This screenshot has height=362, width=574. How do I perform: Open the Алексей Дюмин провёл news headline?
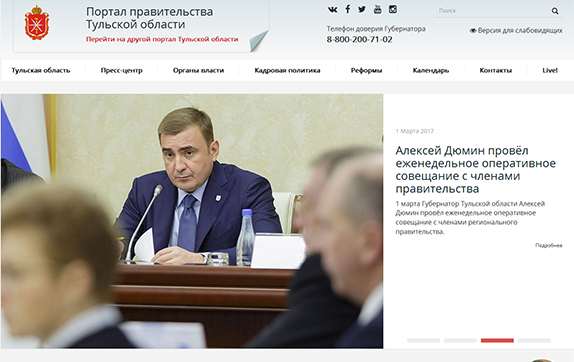(x=476, y=169)
